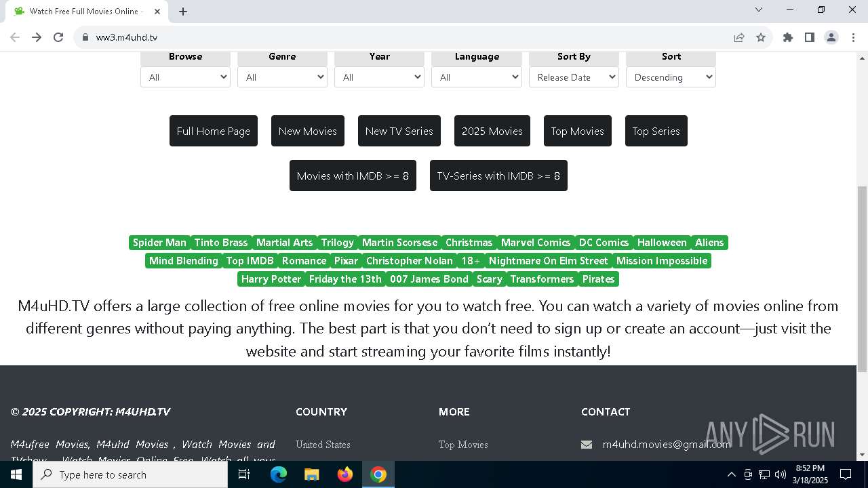Close the Watch Free Full Movies tab
This screenshot has height=488, width=868.
157,12
